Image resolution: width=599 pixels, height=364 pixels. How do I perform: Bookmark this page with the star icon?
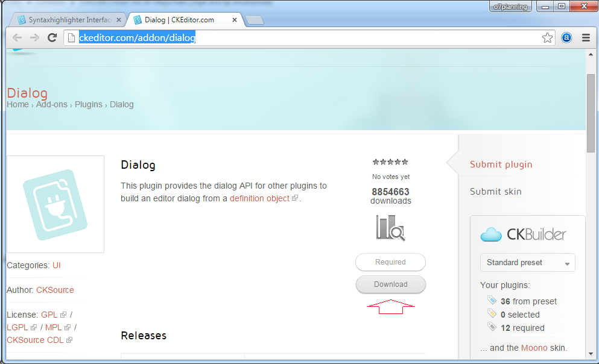pyautogui.click(x=547, y=37)
